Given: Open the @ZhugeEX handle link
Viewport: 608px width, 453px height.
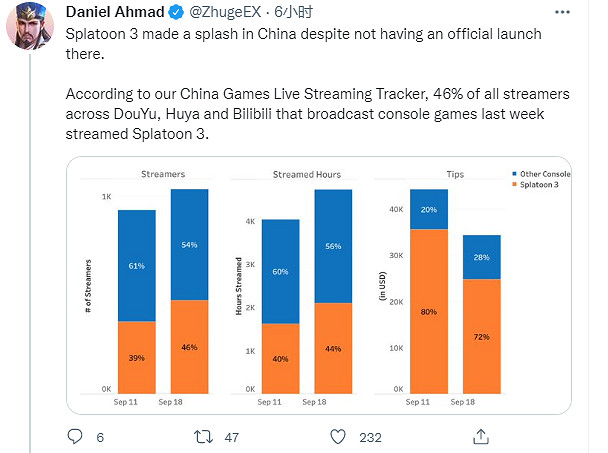Looking at the screenshot, I should pyautogui.click(x=223, y=14).
